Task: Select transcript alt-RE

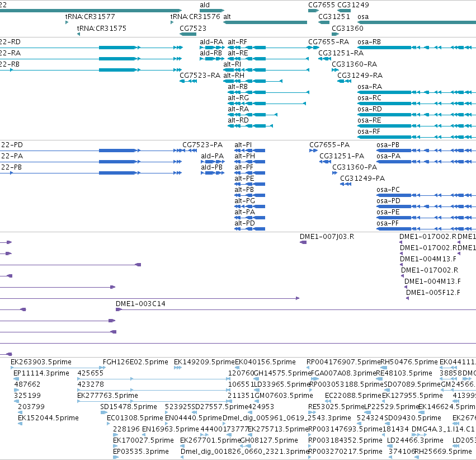Action: 238,53
